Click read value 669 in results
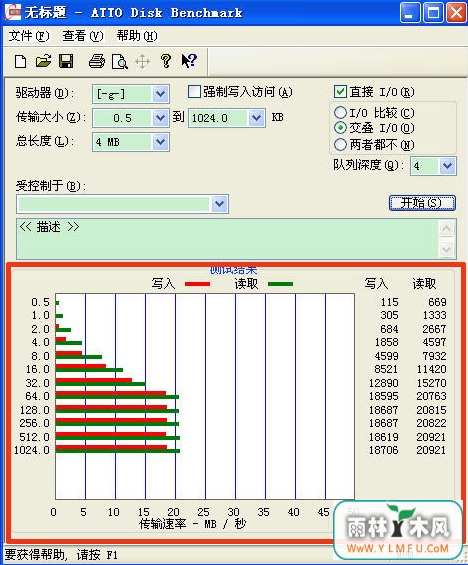The image size is (468, 565). tap(437, 302)
